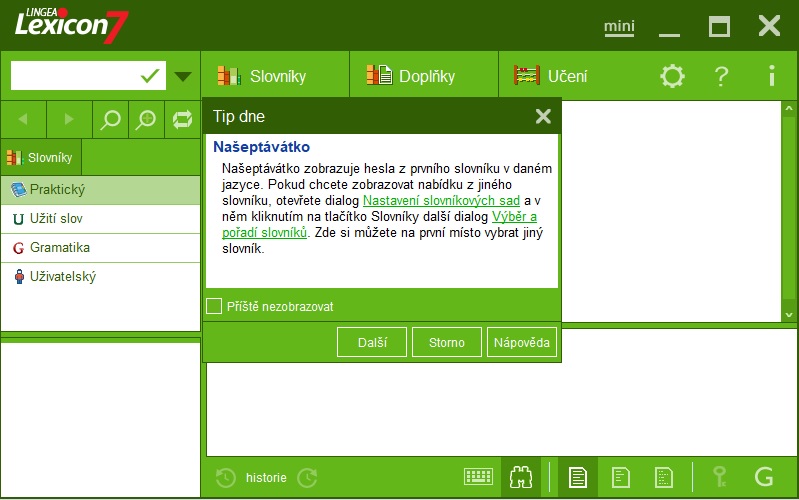Click the Storno button

447,342
